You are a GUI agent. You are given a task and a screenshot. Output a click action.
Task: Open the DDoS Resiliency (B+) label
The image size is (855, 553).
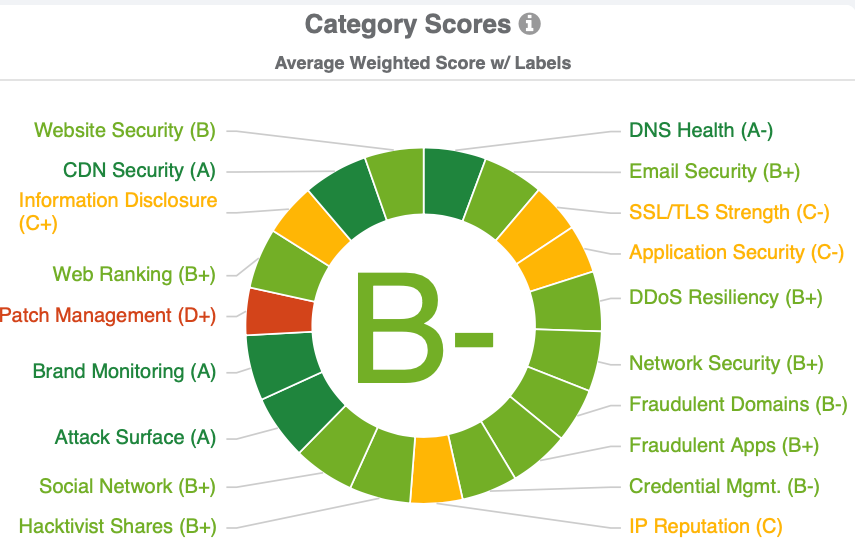725,297
